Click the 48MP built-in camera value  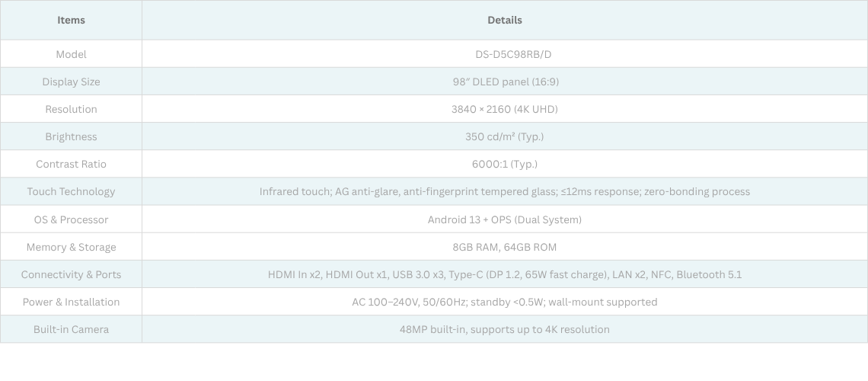click(504, 329)
